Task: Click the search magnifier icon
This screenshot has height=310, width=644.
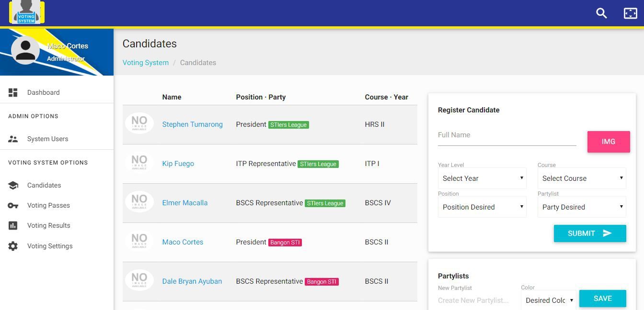Action: pos(601,13)
